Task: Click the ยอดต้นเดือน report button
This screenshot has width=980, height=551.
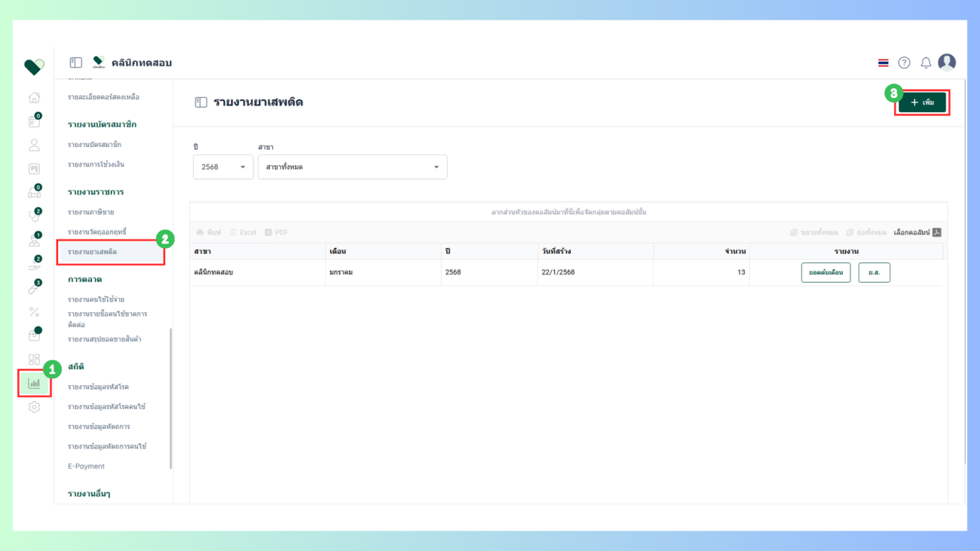Action: tap(826, 272)
